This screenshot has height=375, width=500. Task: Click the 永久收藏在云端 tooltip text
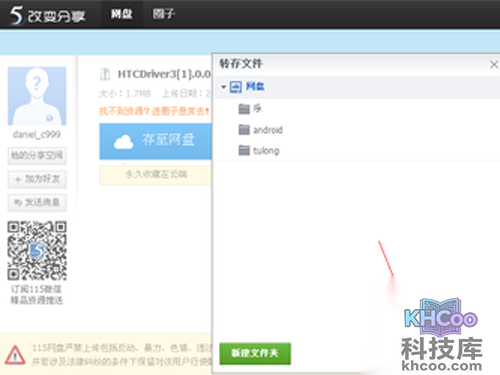click(x=156, y=174)
